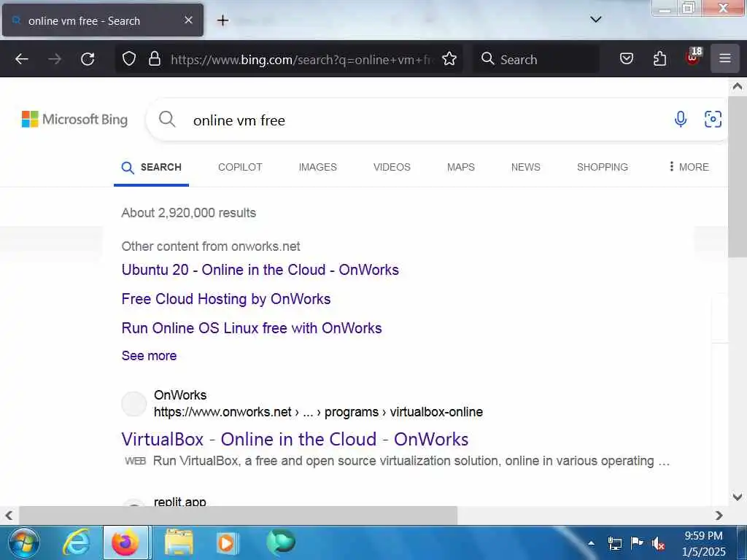Click the OnWorks site favicon circle
747x560 pixels.
tap(134, 404)
